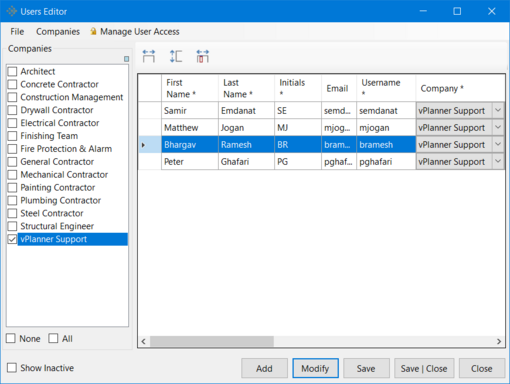The height and width of the screenshot is (384, 510).
Task: Enable the Show Inactive checkbox
Action: [12, 368]
